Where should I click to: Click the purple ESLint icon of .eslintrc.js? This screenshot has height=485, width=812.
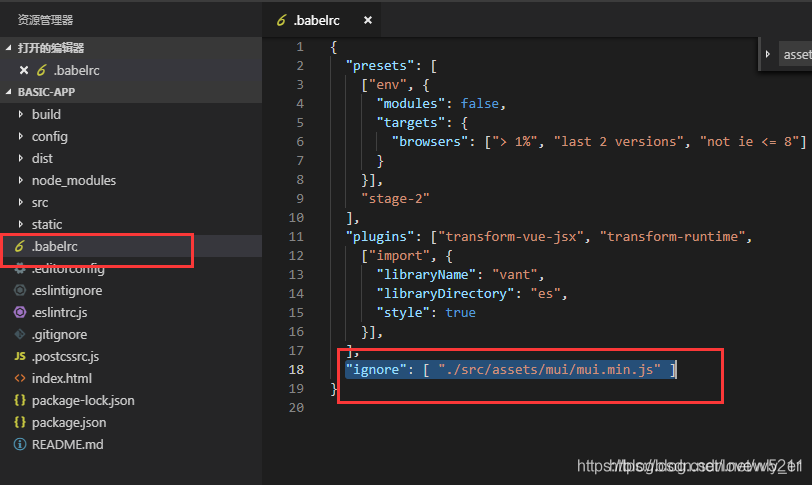click(20, 312)
